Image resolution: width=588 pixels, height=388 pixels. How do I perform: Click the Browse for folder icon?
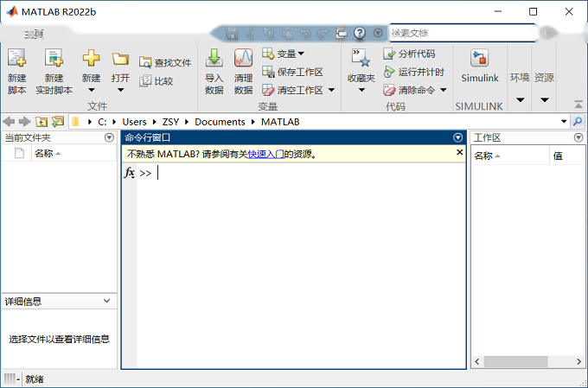coord(58,122)
